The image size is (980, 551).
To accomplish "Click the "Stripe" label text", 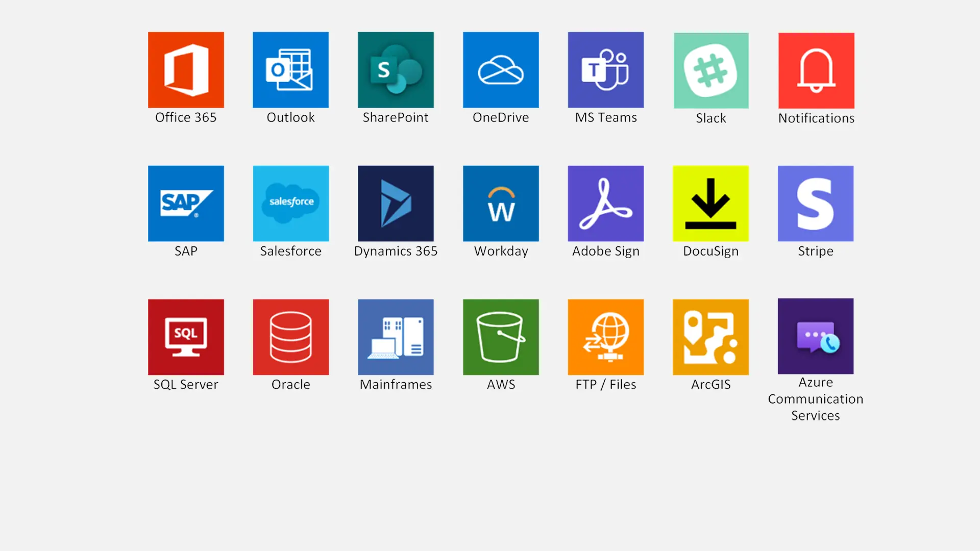I will click(816, 251).
